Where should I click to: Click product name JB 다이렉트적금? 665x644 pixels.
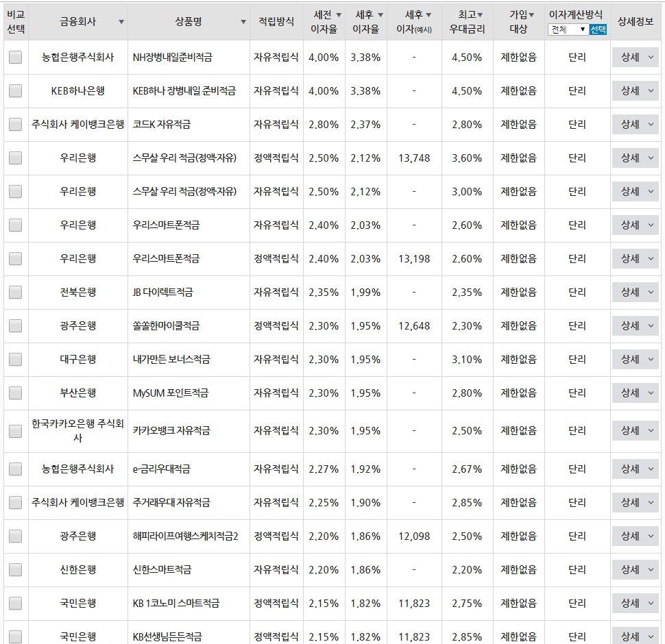point(163,293)
